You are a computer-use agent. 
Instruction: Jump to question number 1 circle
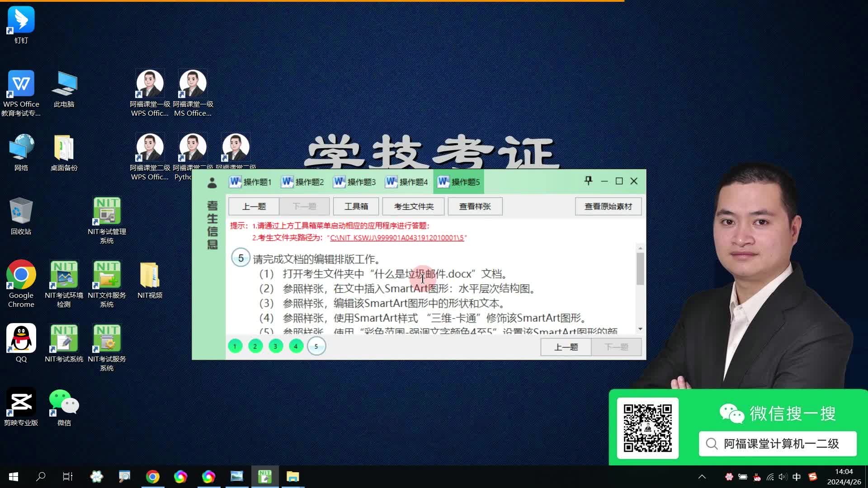tap(235, 347)
